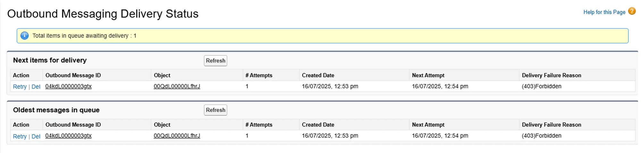Retry the message under Next items for delivery
The image size is (644, 153).
[x=20, y=86]
